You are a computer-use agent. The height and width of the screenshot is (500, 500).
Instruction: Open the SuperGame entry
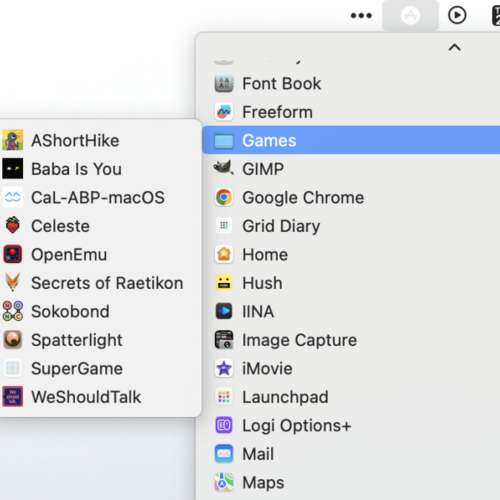click(101, 368)
